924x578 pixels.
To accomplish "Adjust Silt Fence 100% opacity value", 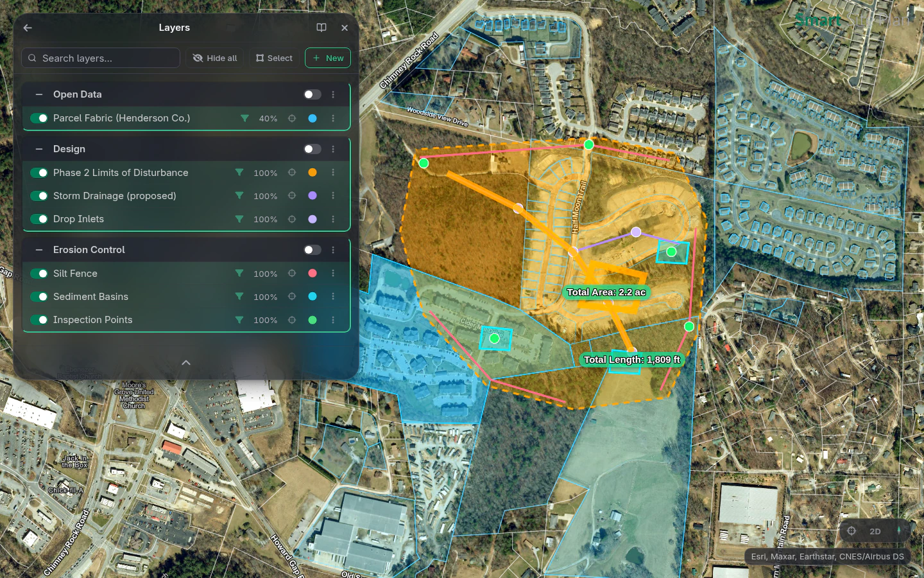I will click(266, 274).
